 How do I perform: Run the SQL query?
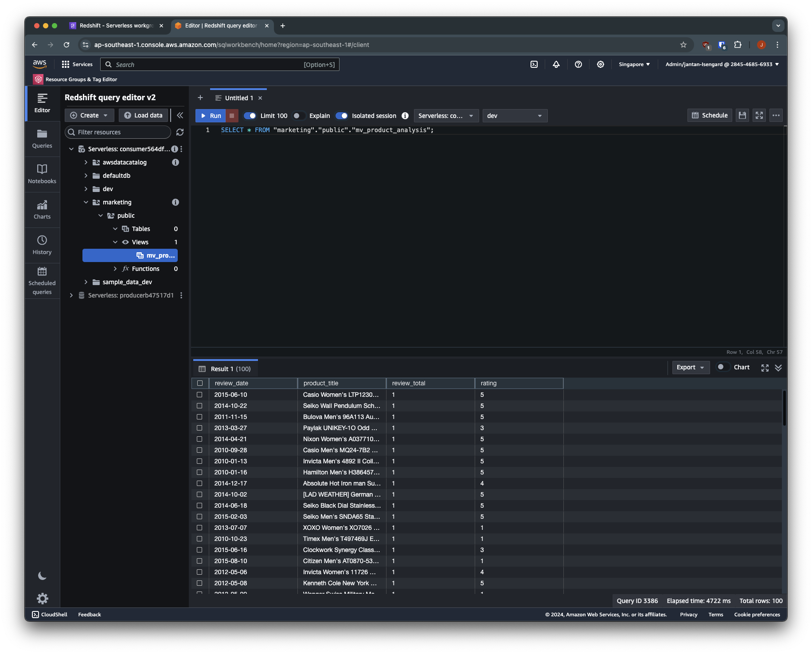pos(211,116)
